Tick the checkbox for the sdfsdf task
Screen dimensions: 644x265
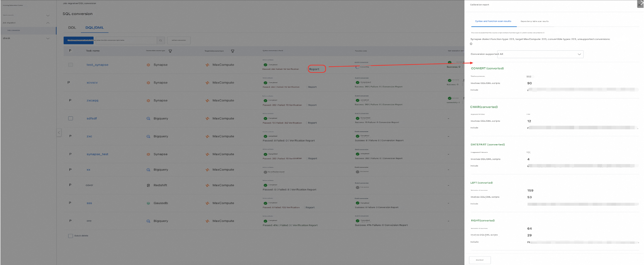[71, 118]
